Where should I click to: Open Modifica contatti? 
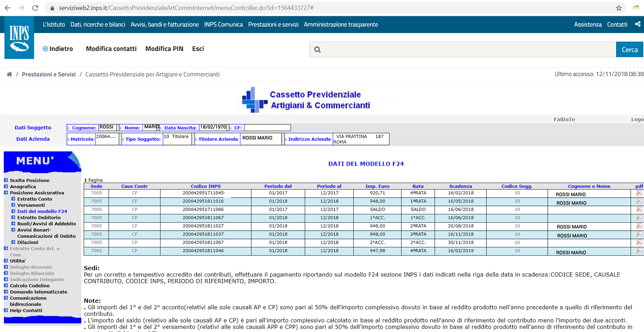click(x=111, y=49)
